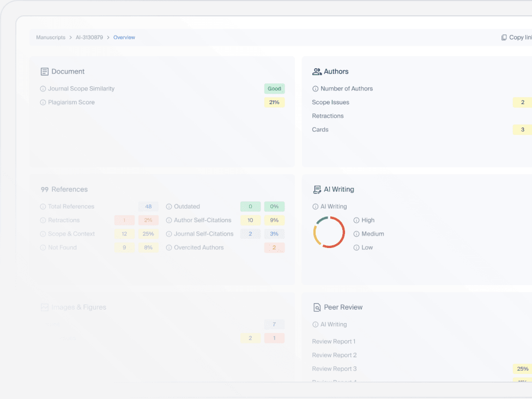
Task: Click the Outdated 0% badge
Action: point(275,207)
